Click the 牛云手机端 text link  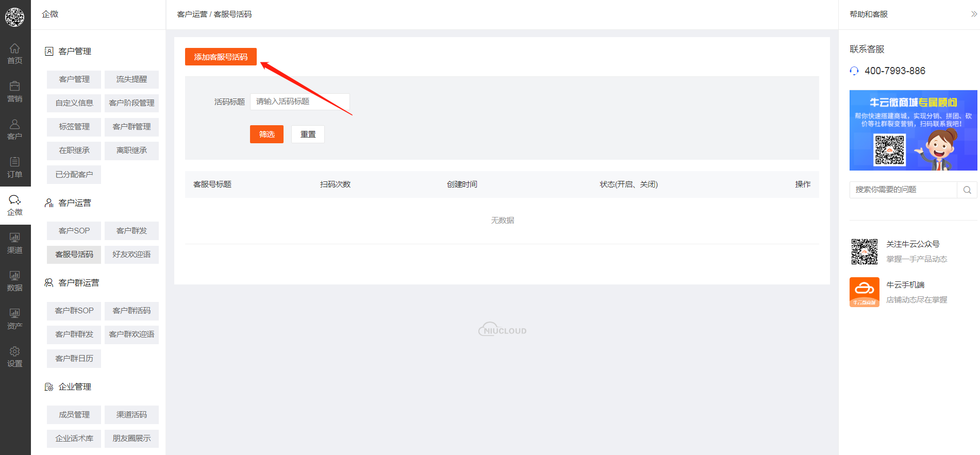tap(905, 285)
